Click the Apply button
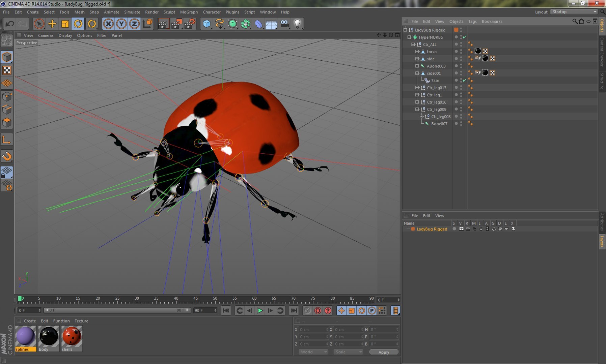Screen dimensions: 606x364 click(384, 352)
